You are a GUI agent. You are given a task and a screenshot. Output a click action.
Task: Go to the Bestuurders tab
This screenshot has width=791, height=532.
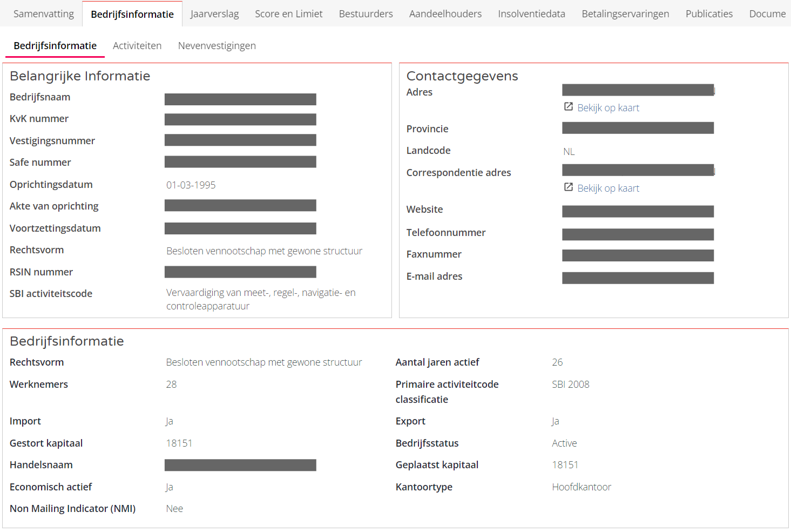366,14
